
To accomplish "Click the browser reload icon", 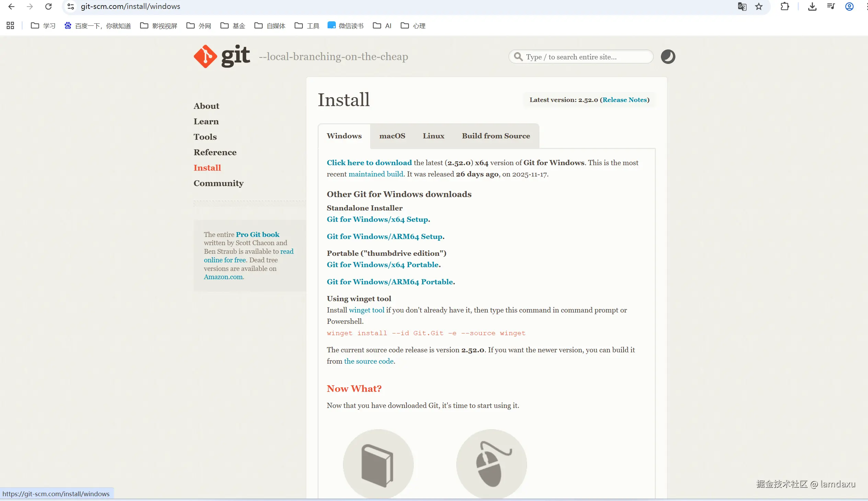I will pos(48,7).
